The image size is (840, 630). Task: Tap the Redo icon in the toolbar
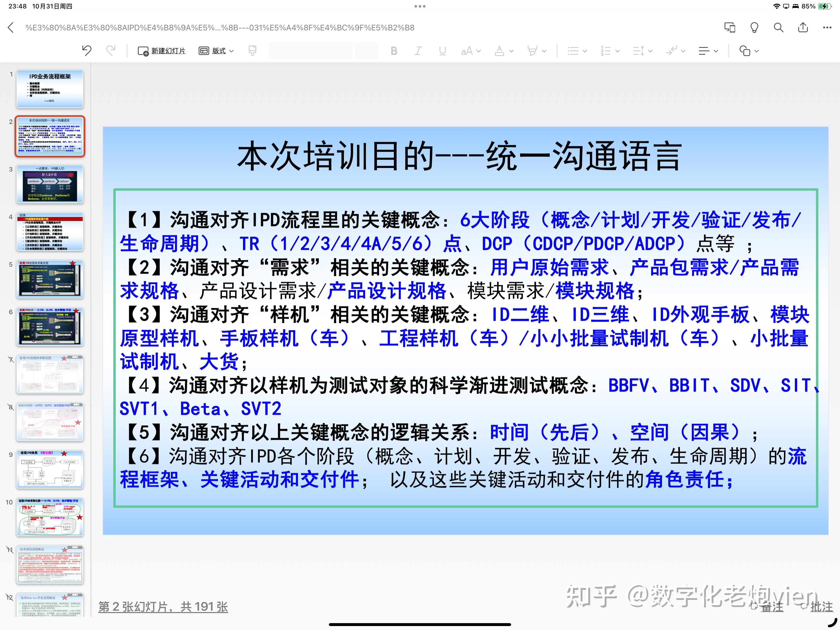[x=110, y=50]
